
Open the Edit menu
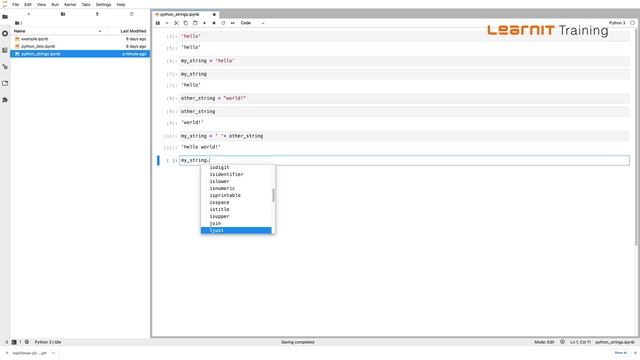[x=28, y=4]
